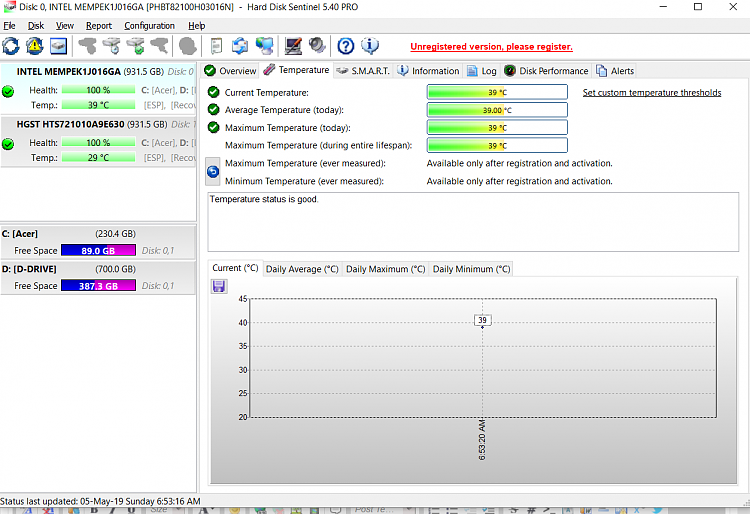Screen dimensions: 750x514
Task: Open the View menu
Action: point(65,26)
